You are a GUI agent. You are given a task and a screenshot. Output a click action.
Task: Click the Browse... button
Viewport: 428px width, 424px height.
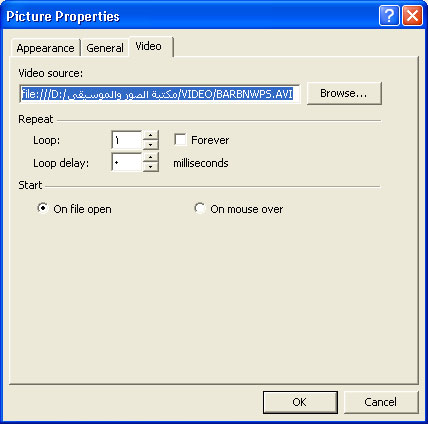tap(344, 93)
